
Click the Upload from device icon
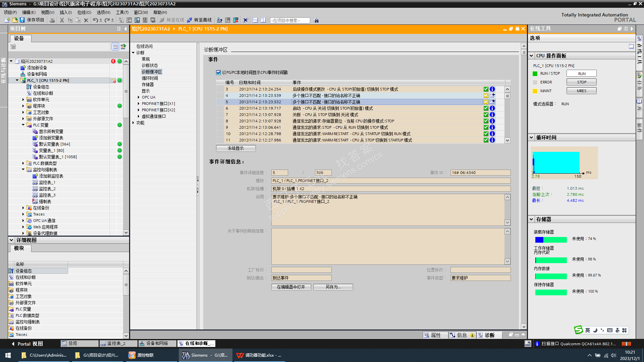[137, 20]
